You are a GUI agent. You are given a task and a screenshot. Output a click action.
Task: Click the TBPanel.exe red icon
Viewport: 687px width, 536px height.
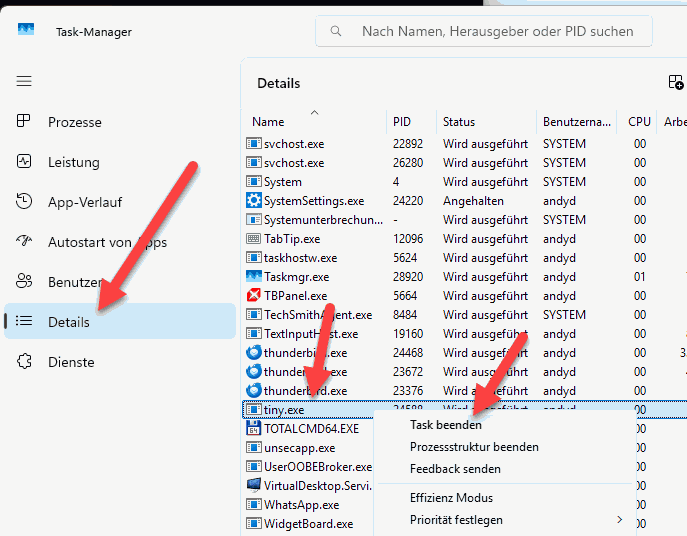pyautogui.click(x=254, y=295)
